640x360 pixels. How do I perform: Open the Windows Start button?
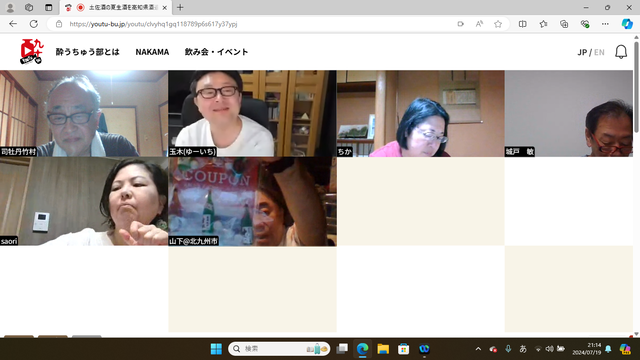(216, 349)
